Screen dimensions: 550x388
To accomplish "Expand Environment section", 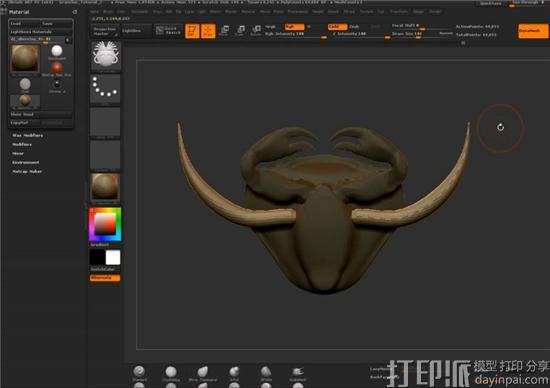I will coord(26,162).
